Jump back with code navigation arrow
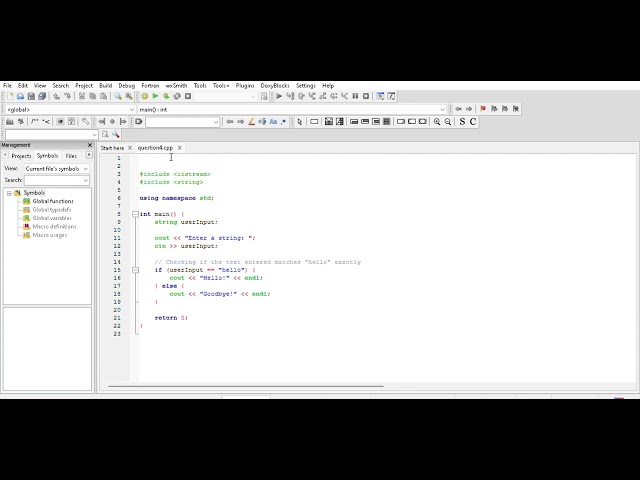Viewport: 640px width, 480px height. coord(458,109)
